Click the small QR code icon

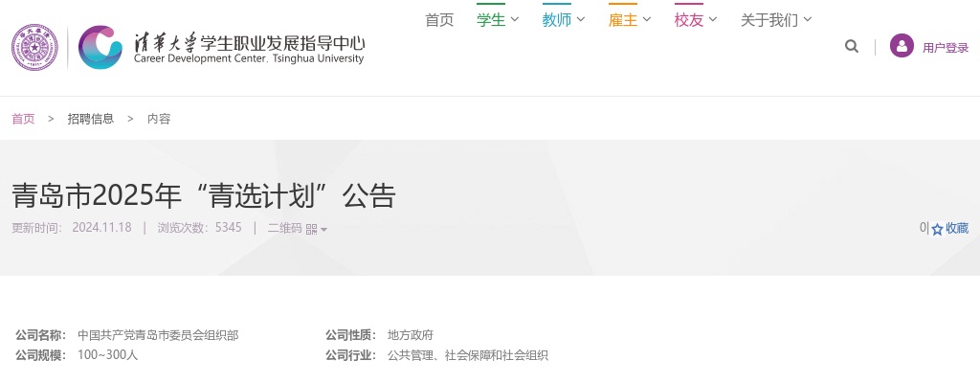[x=311, y=229]
